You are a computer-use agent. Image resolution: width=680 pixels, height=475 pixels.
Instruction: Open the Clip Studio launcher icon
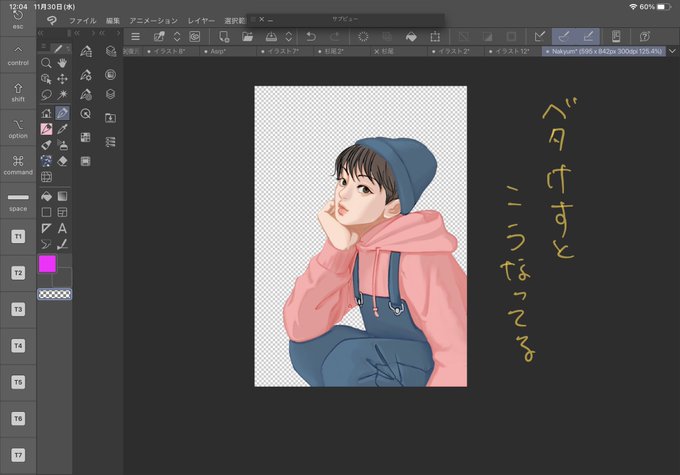click(195, 37)
